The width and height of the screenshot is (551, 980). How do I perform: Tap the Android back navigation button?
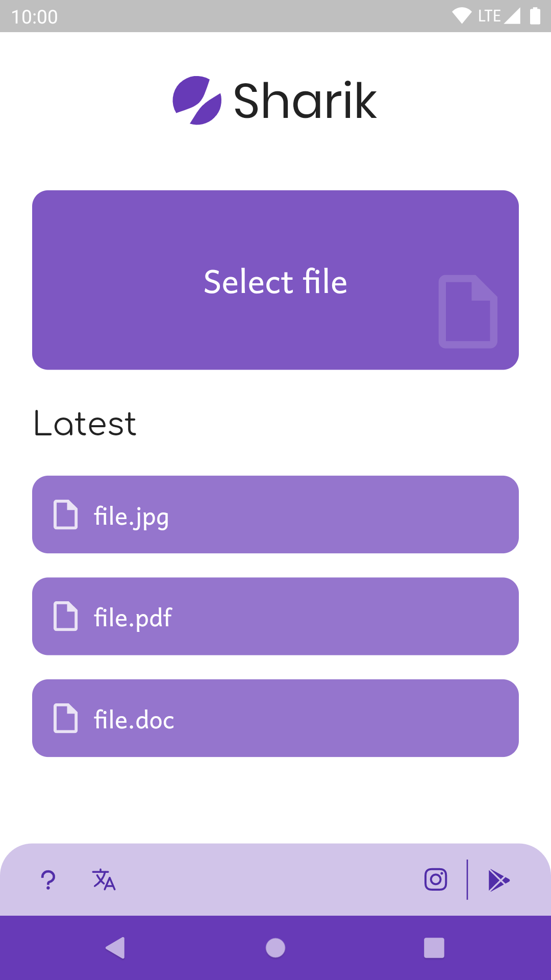115,948
